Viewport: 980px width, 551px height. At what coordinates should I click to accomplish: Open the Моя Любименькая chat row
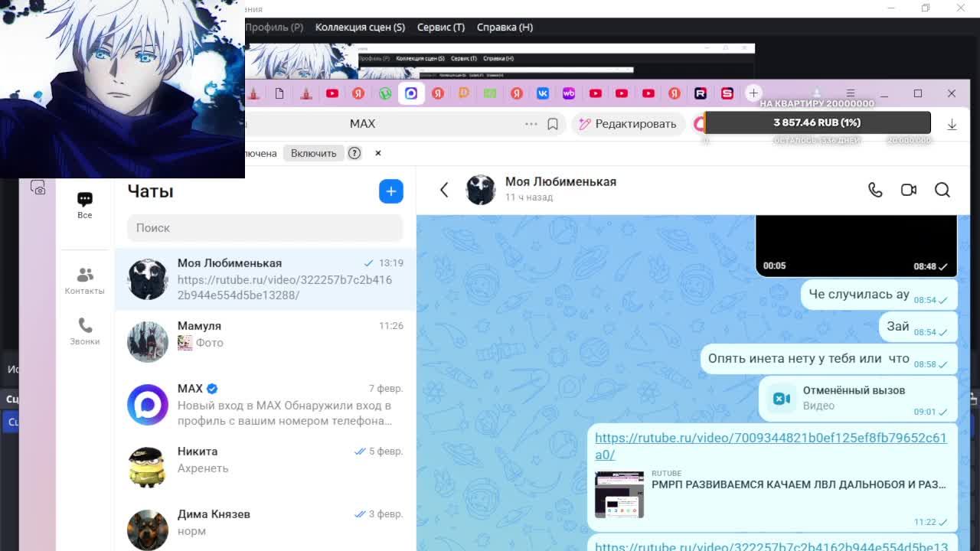tap(265, 279)
